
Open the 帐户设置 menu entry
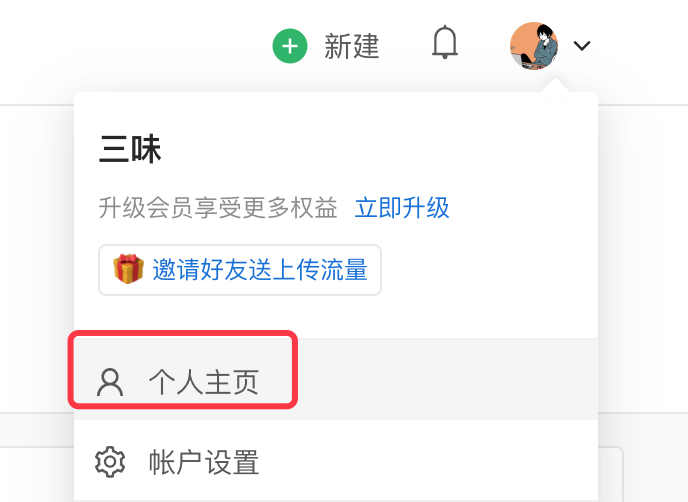[336, 460]
